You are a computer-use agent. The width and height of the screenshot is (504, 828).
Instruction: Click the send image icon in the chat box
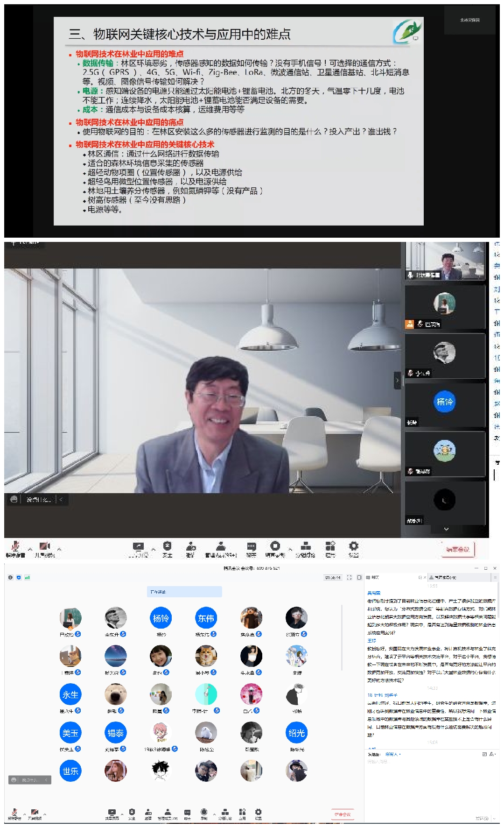[484, 754]
